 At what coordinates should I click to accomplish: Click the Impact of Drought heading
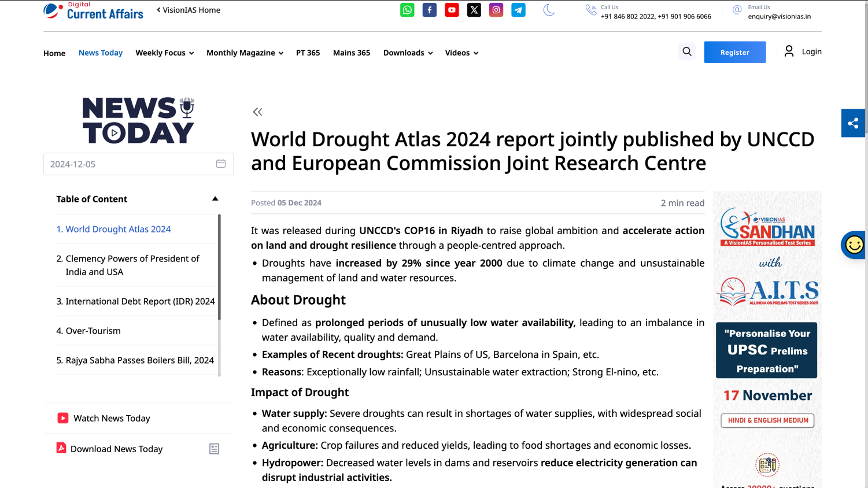coord(300,392)
